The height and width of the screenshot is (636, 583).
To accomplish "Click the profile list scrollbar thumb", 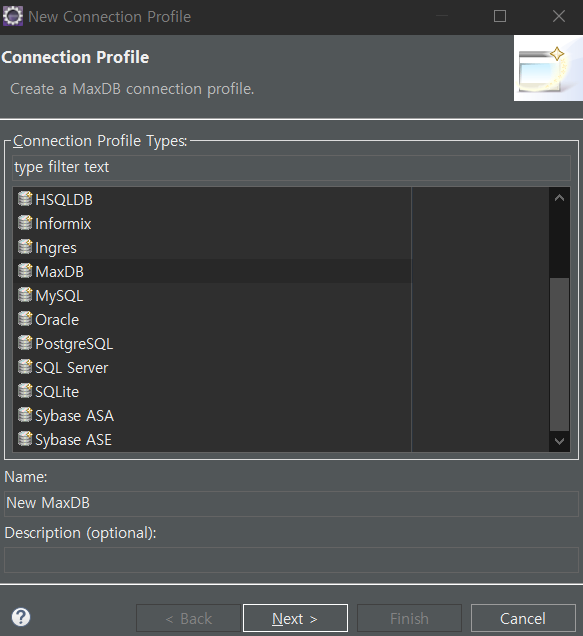I will click(x=559, y=354).
